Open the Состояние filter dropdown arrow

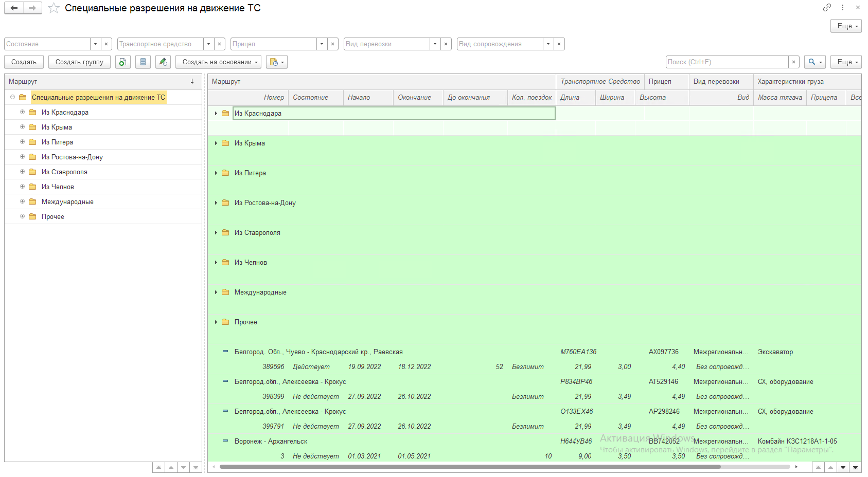pyautogui.click(x=95, y=44)
